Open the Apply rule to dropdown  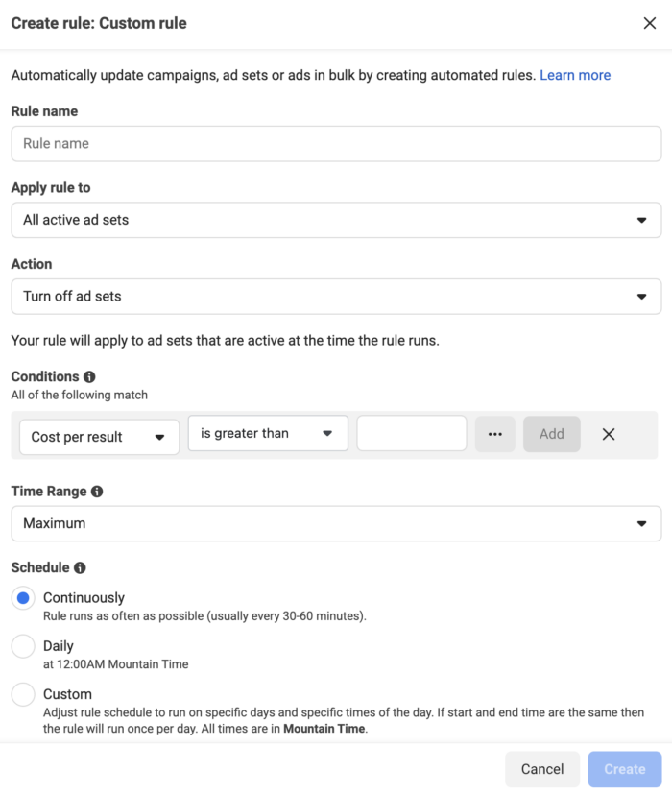click(336, 220)
